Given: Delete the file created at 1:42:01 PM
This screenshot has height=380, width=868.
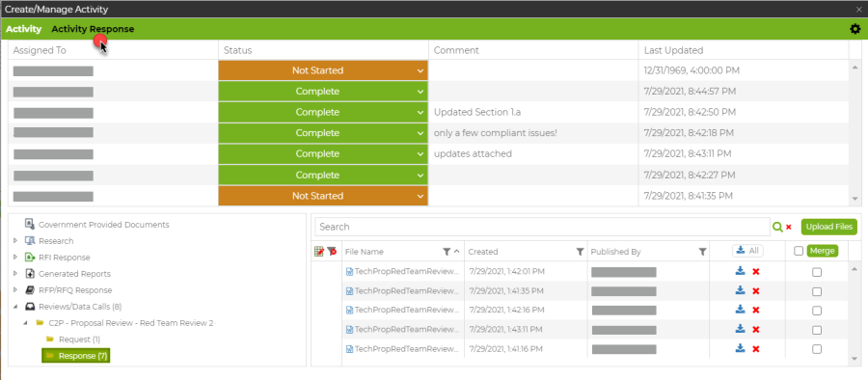Looking at the screenshot, I should pyautogui.click(x=755, y=271).
